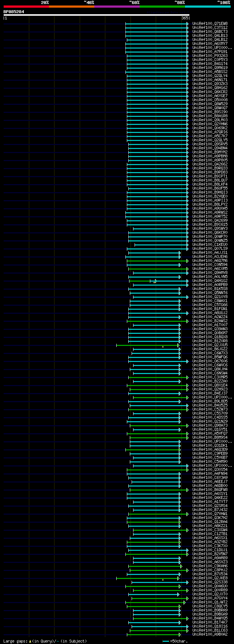This screenshot has height=644, width=234.
Task: Select the UniRef100_Q5NNT6 label
Action: point(210,293)
